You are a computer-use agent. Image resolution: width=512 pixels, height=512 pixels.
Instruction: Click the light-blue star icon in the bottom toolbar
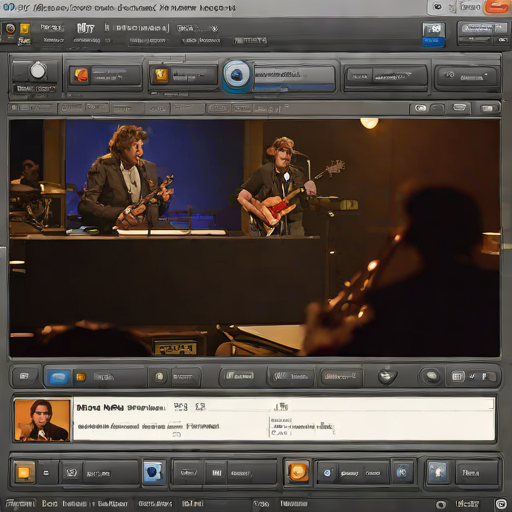437,472
